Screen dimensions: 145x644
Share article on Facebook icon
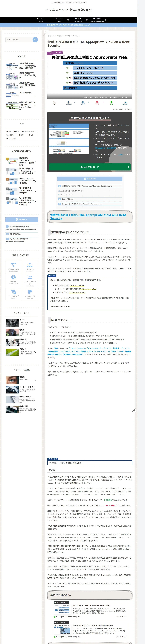[x=68, y=103]
